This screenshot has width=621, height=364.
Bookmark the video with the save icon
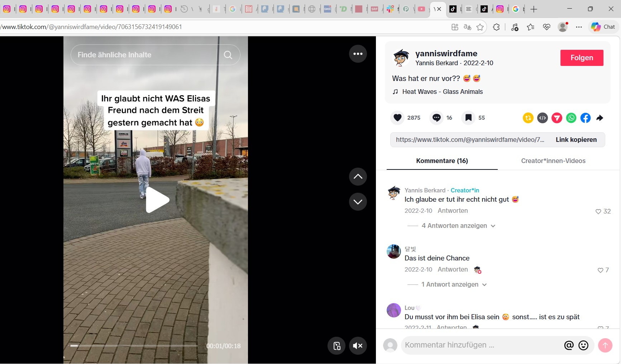pos(468,118)
